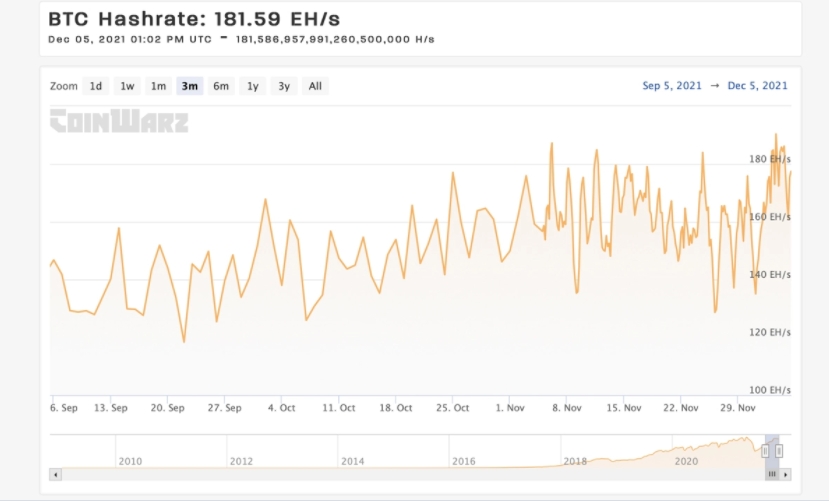Click the 27. Sep date label
Image resolution: width=829 pixels, height=501 pixels.
coord(225,408)
